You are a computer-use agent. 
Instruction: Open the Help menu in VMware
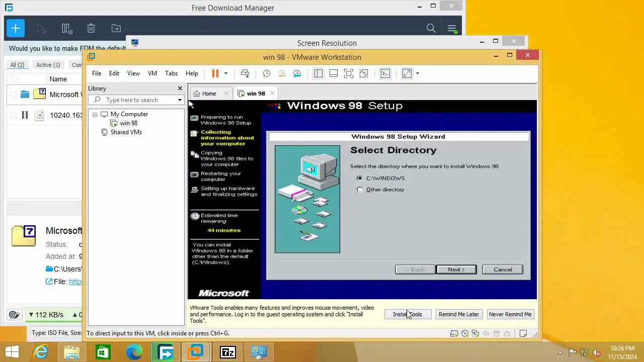coord(192,73)
